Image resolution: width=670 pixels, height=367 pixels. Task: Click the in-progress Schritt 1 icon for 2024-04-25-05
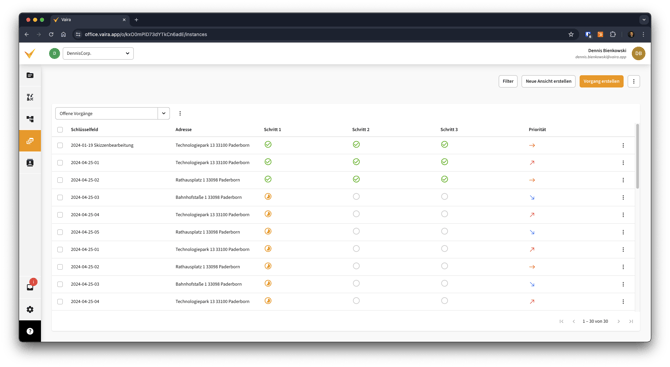pyautogui.click(x=268, y=232)
